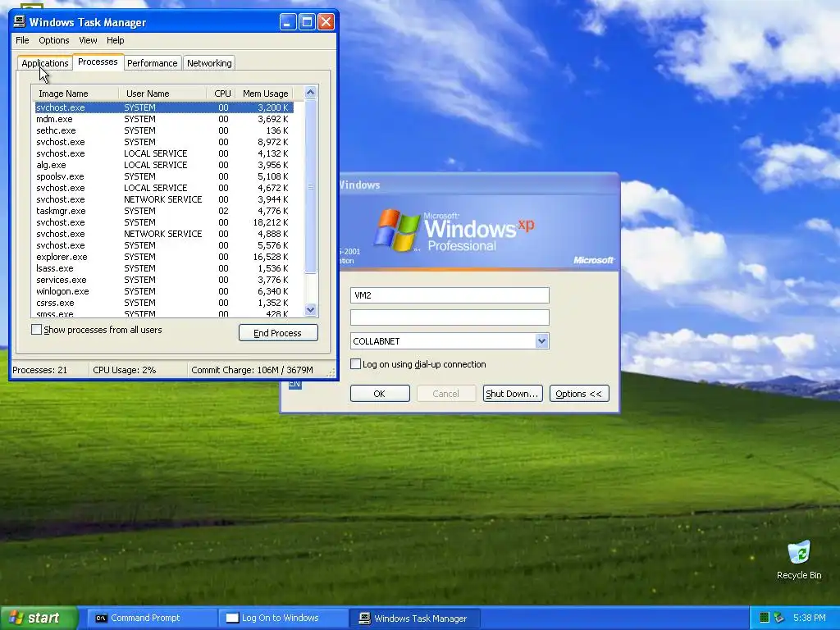Sort by User Name column header
Image resolution: width=840 pixels, height=630 pixels.
[162, 94]
